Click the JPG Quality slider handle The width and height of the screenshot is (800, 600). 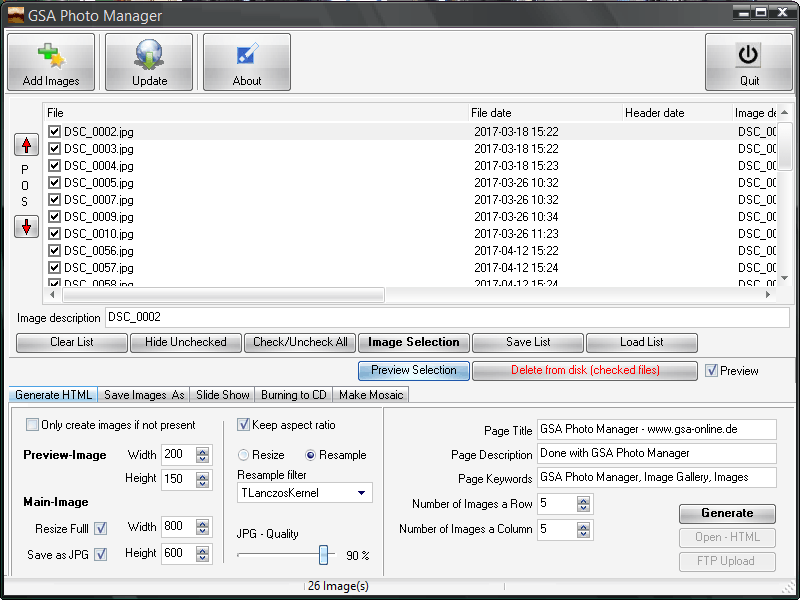click(323, 555)
